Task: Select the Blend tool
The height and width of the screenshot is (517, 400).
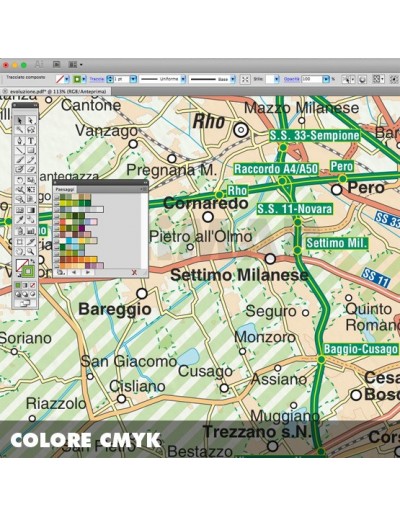Action: point(31,220)
